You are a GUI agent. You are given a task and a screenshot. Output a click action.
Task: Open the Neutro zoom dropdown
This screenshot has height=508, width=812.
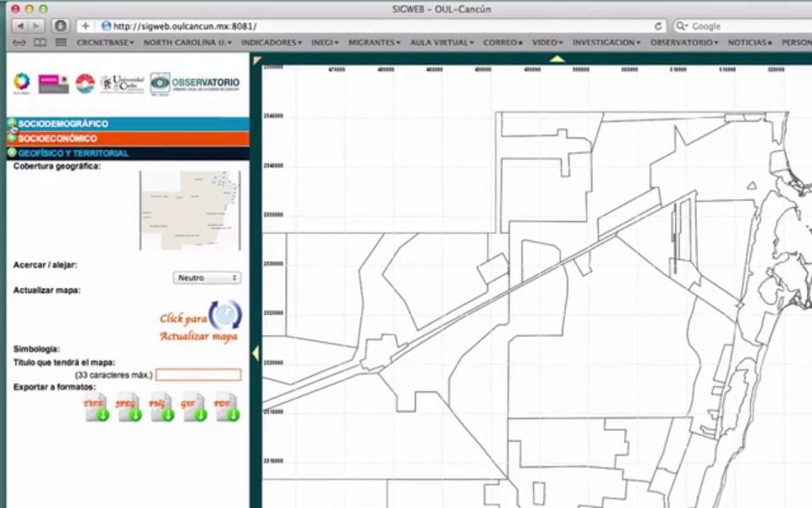tap(207, 278)
